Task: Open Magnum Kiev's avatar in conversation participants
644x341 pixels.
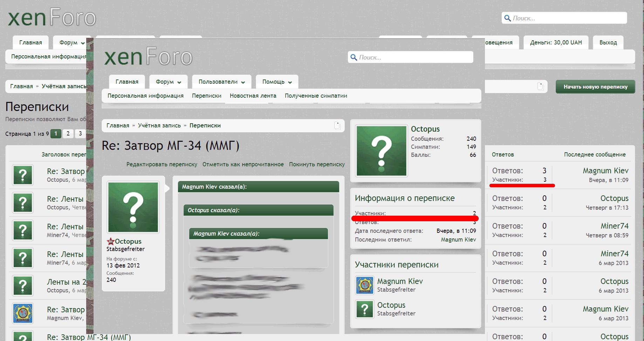Action: [x=364, y=285]
